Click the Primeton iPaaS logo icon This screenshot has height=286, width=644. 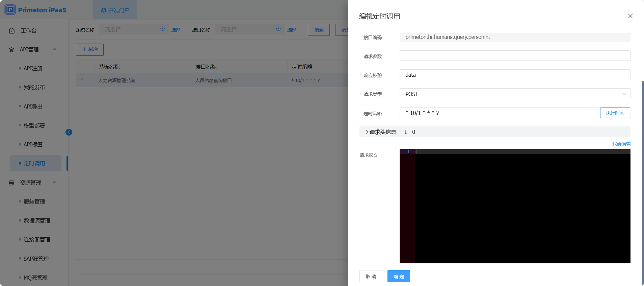[10, 9]
